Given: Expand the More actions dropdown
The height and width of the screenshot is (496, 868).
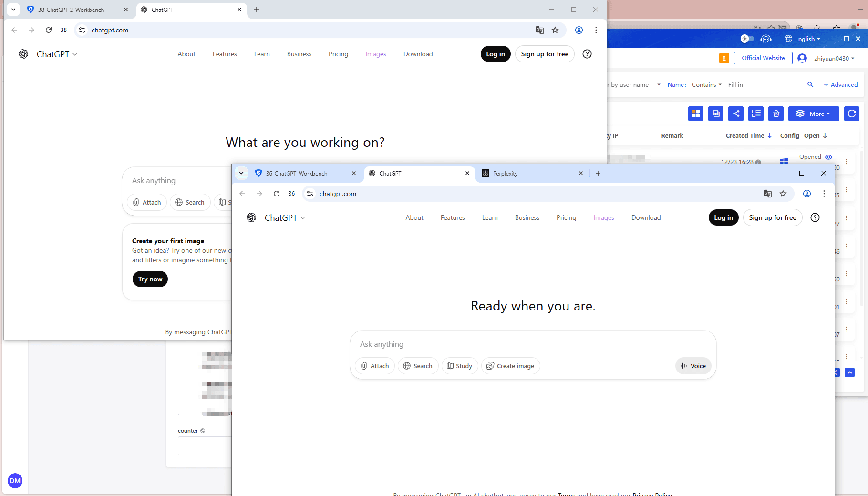Looking at the screenshot, I should [x=814, y=114].
